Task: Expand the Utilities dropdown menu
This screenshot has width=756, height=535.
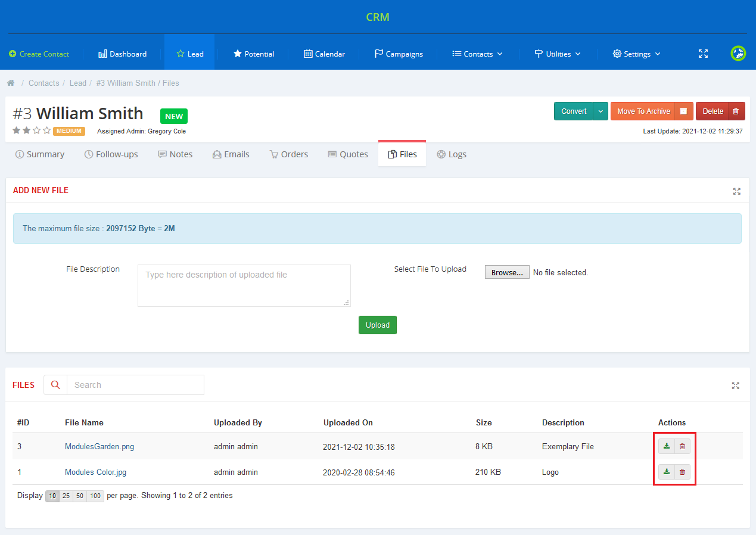Action: (x=558, y=54)
